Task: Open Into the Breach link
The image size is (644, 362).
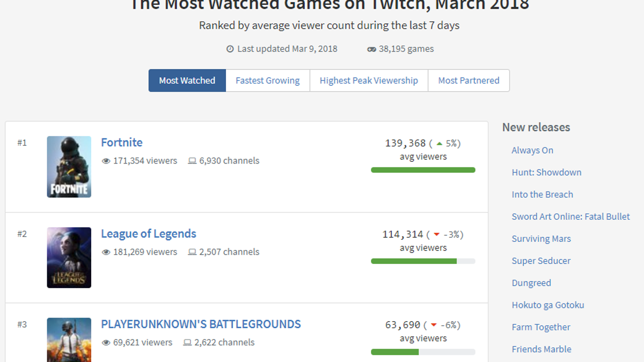Action: pos(542,194)
